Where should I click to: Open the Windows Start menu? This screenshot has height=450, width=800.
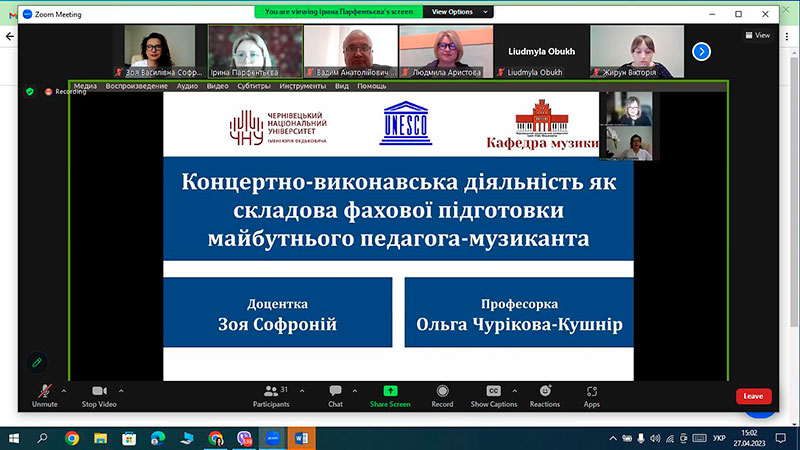pos(14,438)
